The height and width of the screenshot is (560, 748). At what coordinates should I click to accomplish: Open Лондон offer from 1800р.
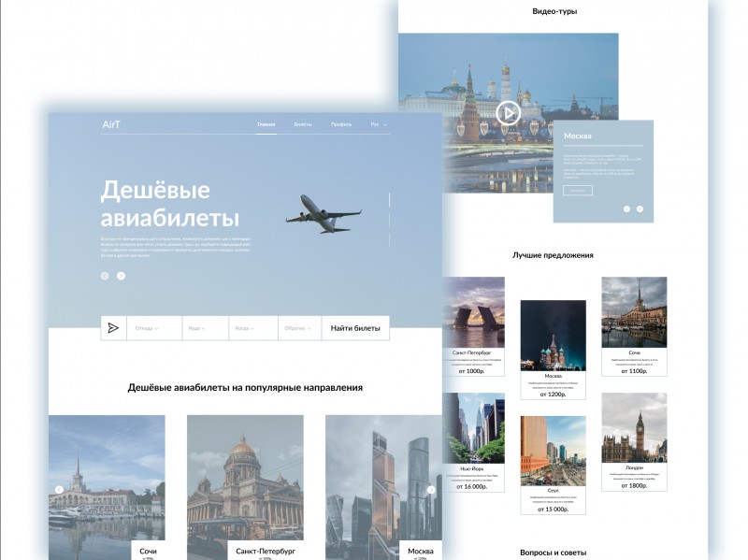634,442
